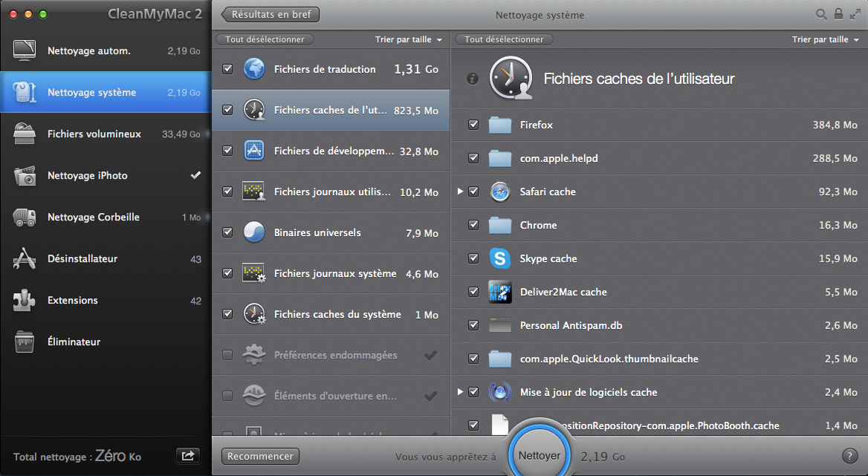Click the software update cache globe icon
Viewport: 868px width, 476px height.
(500, 392)
